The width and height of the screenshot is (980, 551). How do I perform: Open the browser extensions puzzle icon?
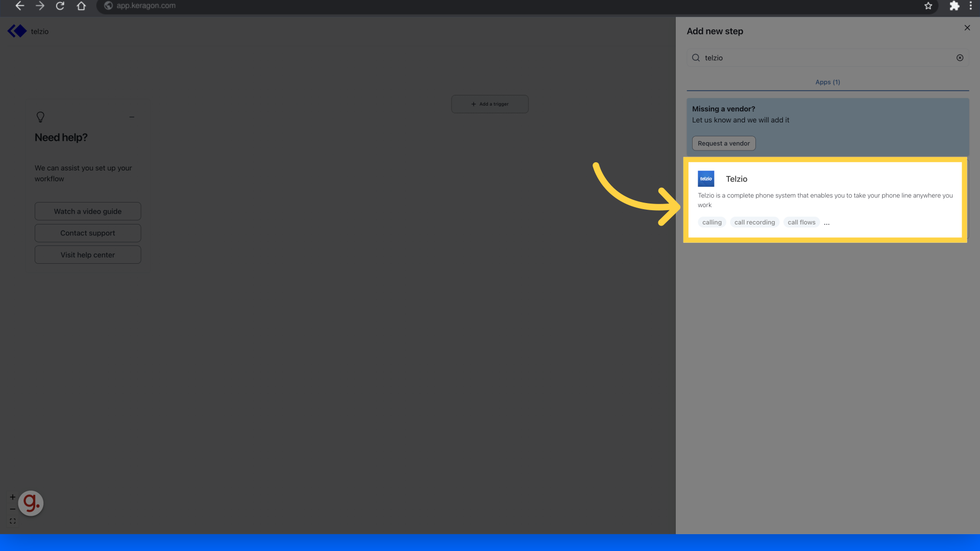(x=954, y=6)
